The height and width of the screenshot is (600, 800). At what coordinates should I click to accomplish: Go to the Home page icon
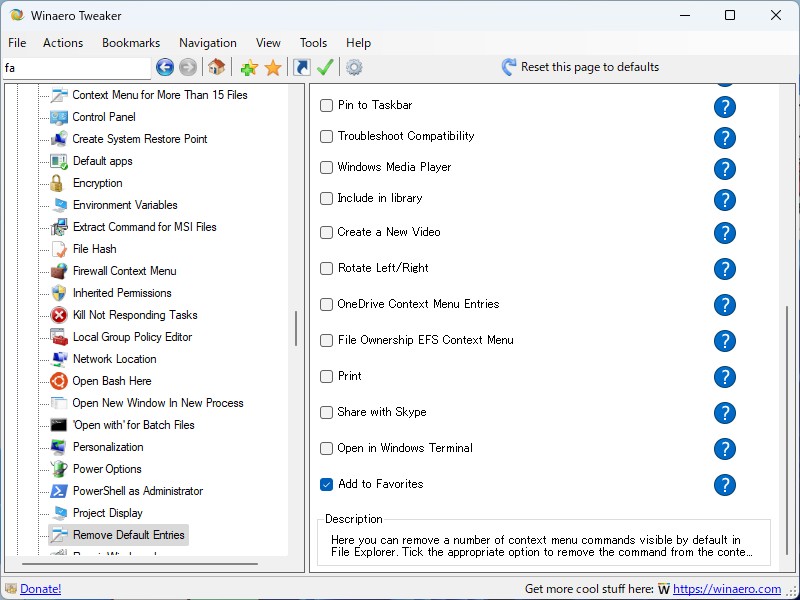tap(217, 67)
